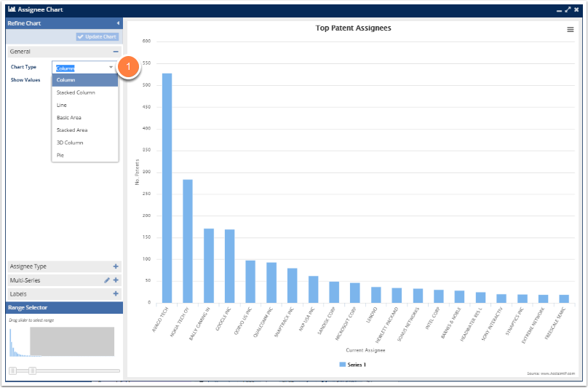Screen dimensions: 588x388
Task: Pick Stacked Area chart type
Action: click(85, 130)
